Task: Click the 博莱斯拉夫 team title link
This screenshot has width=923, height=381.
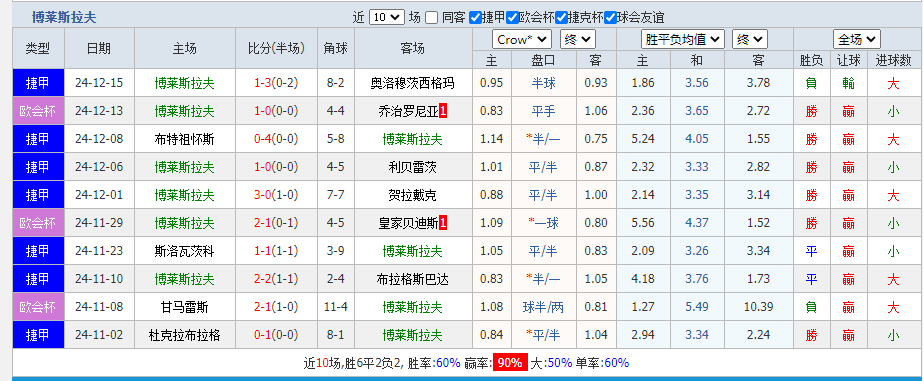Action: pos(64,18)
